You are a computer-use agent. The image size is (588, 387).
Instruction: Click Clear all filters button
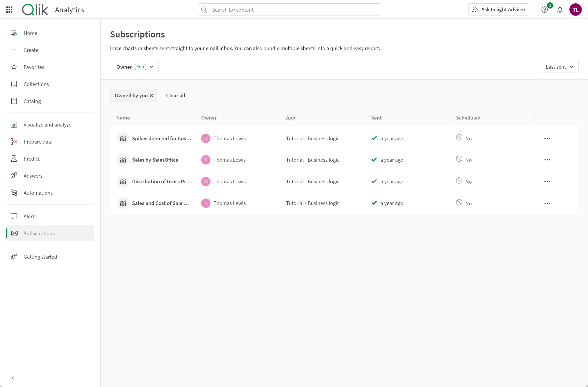[175, 95]
